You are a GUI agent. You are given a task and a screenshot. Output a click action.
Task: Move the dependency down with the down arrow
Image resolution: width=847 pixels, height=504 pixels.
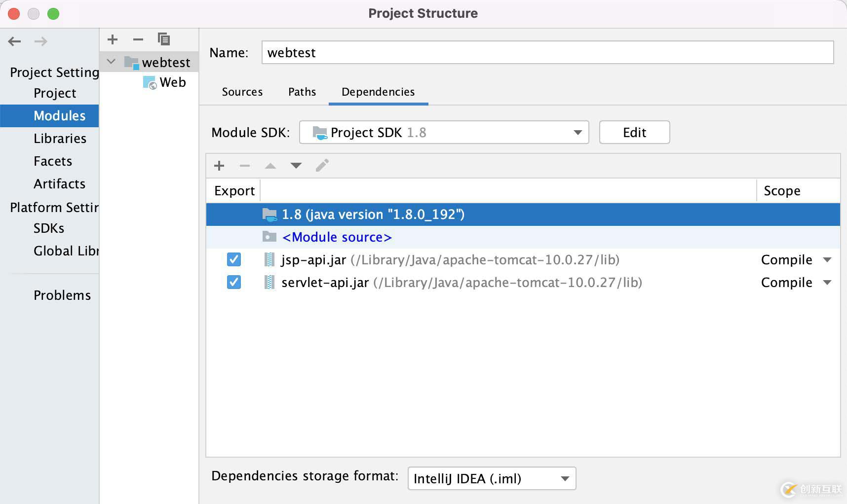[x=296, y=166]
